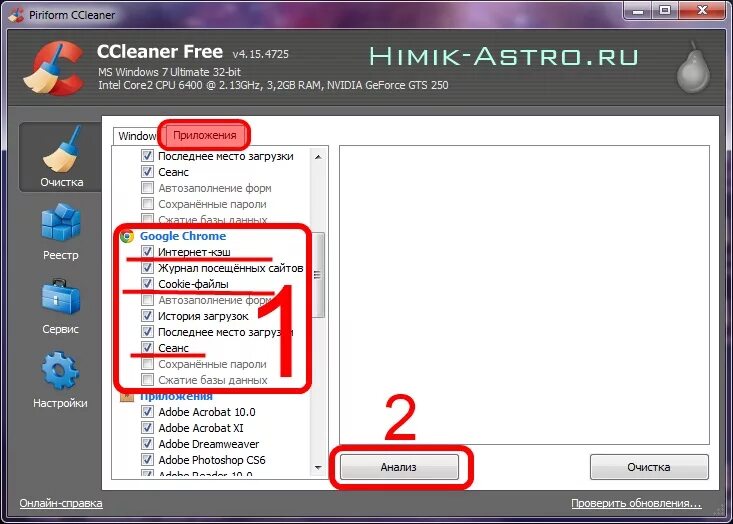Uncheck Последнее место загрузки under Google Chrome
Screen dimensions: 733x524
coord(147,332)
